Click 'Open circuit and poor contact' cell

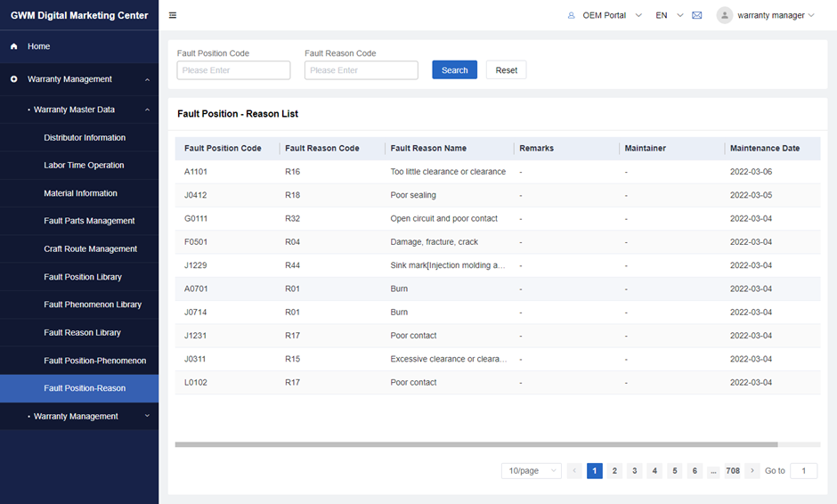pyautogui.click(x=443, y=218)
